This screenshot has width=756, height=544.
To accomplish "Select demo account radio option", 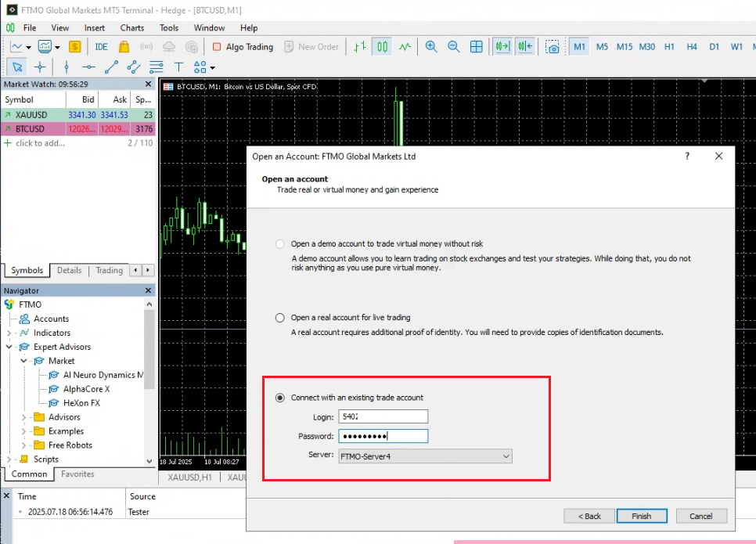I will (x=279, y=244).
